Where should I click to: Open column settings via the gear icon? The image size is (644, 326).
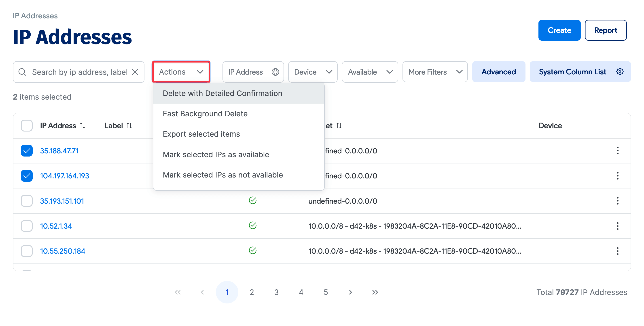pyautogui.click(x=620, y=71)
